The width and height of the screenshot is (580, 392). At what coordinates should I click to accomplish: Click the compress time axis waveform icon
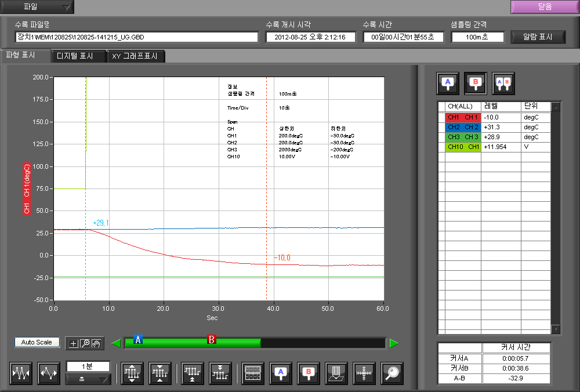coord(21,374)
